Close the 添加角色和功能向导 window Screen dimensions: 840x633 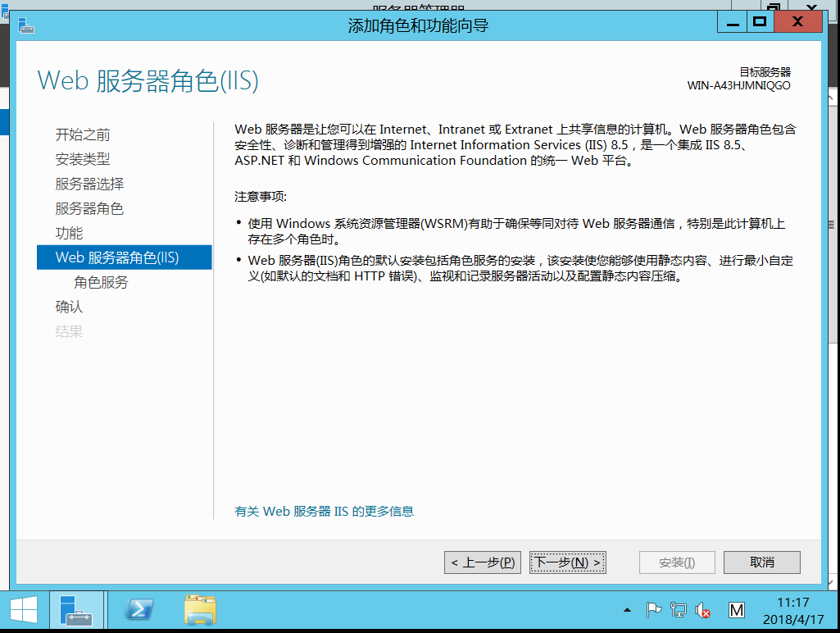pyautogui.click(x=797, y=22)
